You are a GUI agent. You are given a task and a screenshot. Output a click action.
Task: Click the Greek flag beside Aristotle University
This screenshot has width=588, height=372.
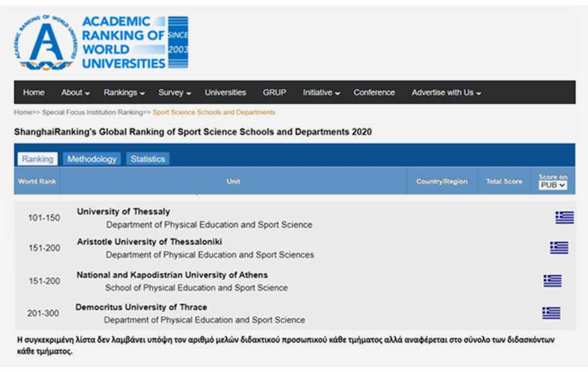(559, 248)
